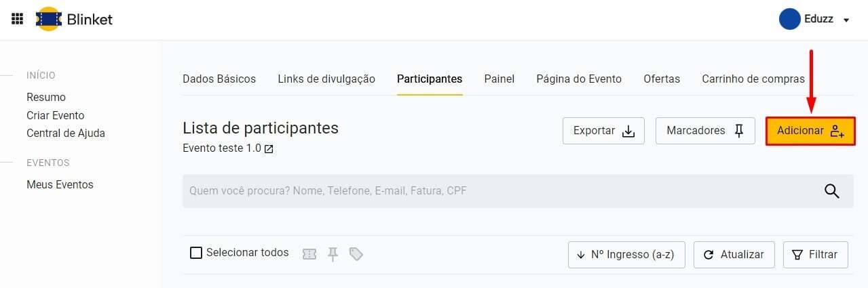This screenshot has height=288, width=868.
Task: Expand the Eduzz account dropdown arrow
Action: click(x=846, y=20)
